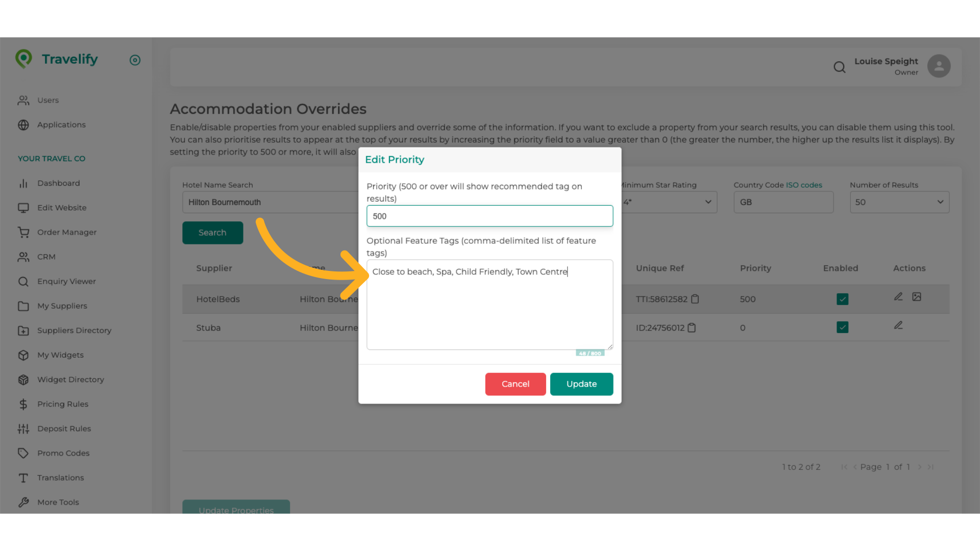This screenshot has height=551, width=980.
Task: Toggle Enabled checkbox for HotelBeds row
Action: point(842,299)
